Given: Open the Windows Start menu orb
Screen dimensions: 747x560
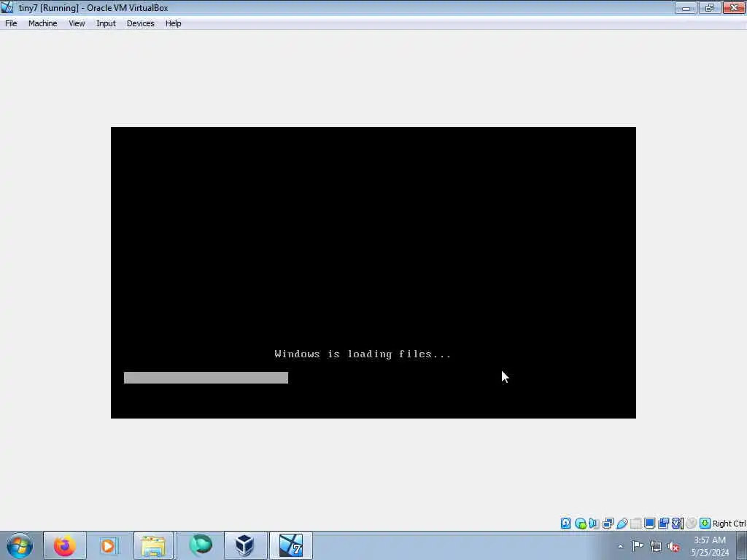Looking at the screenshot, I should (20, 545).
